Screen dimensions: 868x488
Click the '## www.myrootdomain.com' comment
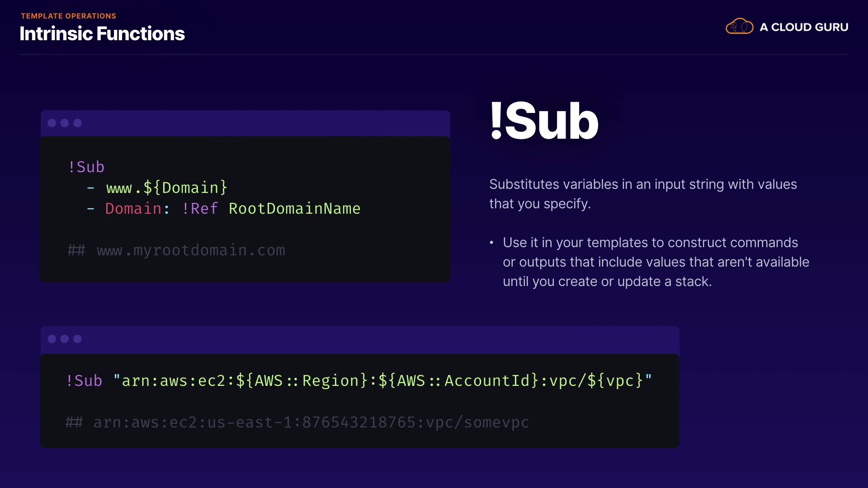176,250
